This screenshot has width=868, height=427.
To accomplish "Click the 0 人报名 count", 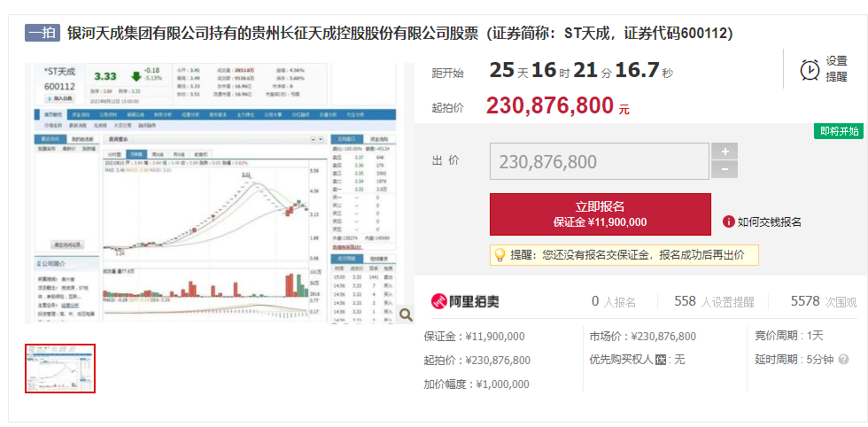I will (x=613, y=302).
